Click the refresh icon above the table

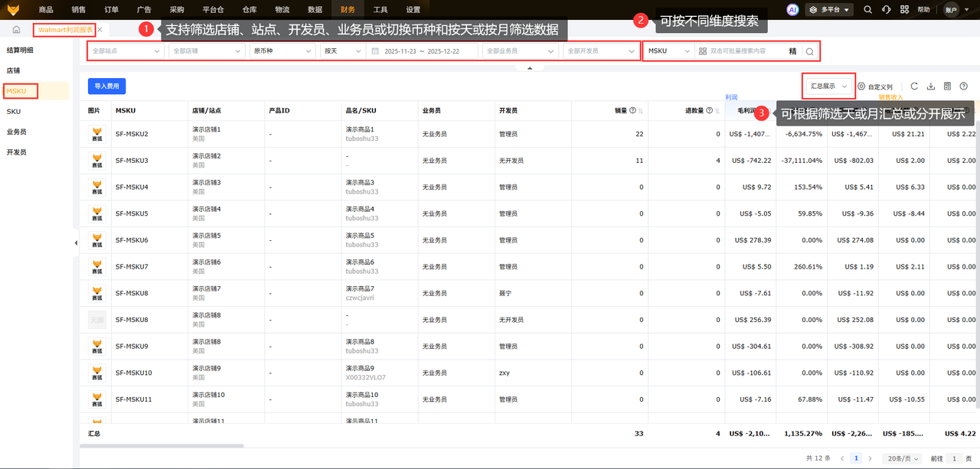[914, 86]
